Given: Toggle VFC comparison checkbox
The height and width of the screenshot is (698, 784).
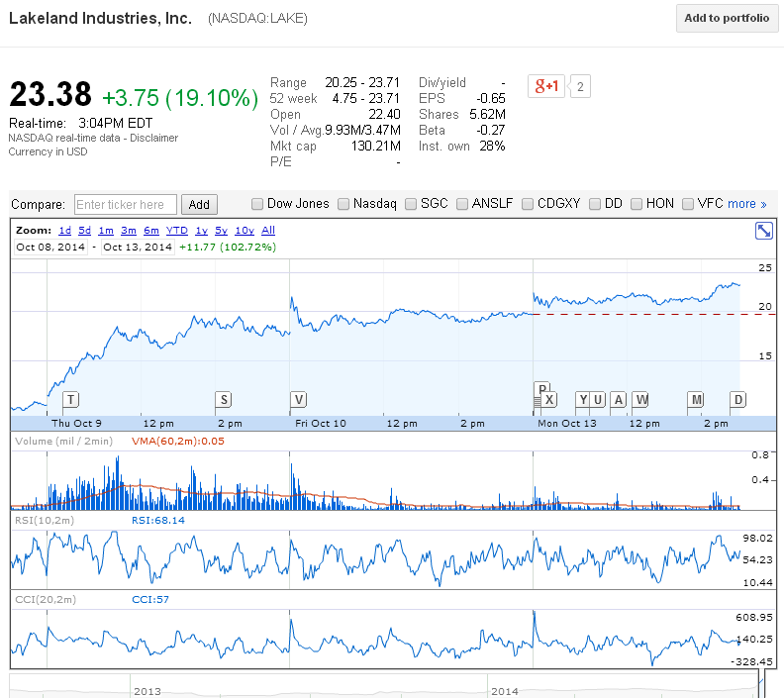Looking at the screenshot, I should click(x=688, y=204).
